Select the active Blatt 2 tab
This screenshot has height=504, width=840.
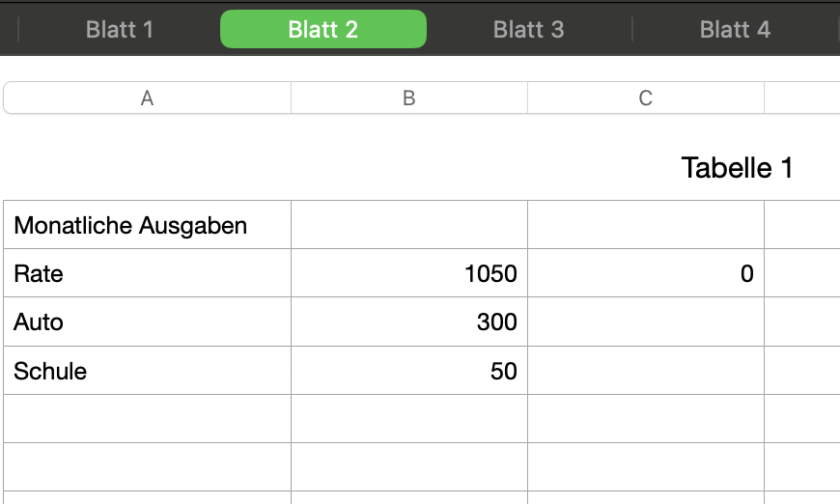[322, 29]
